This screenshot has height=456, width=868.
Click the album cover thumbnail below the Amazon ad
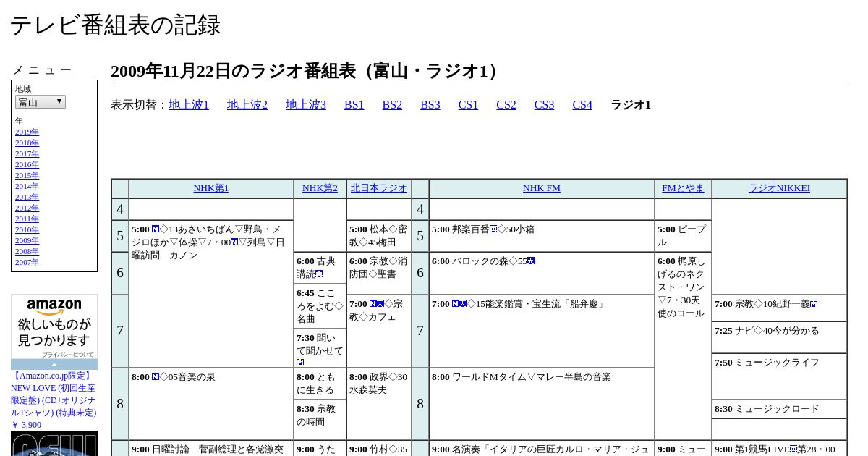click(x=54, y=444)
